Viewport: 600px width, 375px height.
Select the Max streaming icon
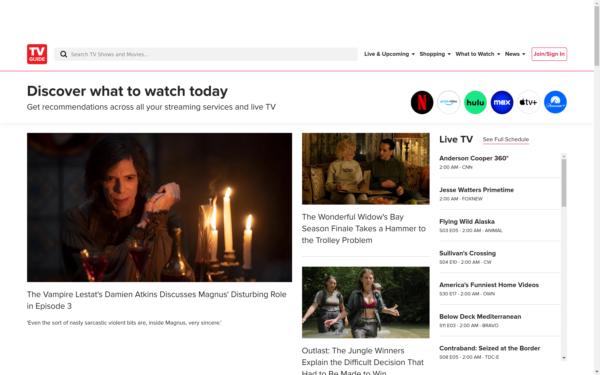[502, 102]
